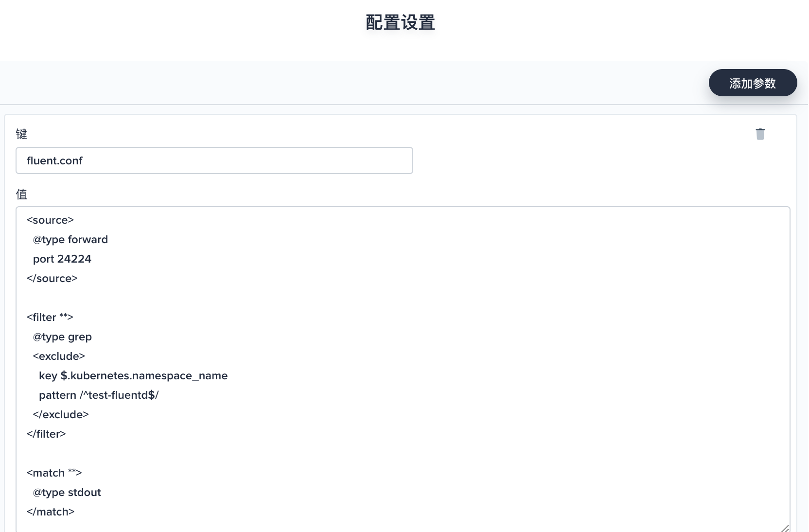Focus the 键 input containing fluent.conf
Screen dimensions: 809x532
(214, 160)
